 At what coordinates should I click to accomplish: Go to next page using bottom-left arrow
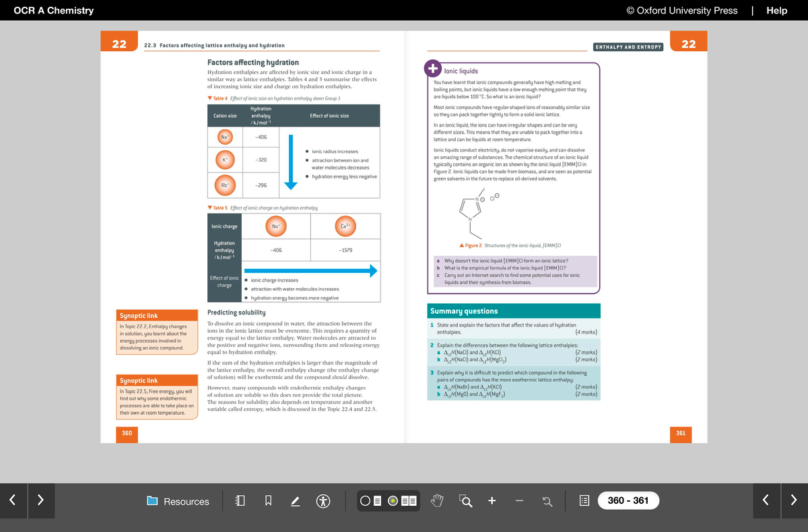[x=40, y=500]
